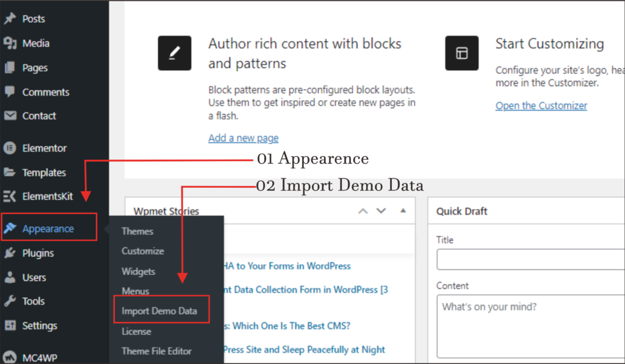Screen dimensions: 625x364
Task: Click the 'Start Customizing' heading
Action: 550,44
